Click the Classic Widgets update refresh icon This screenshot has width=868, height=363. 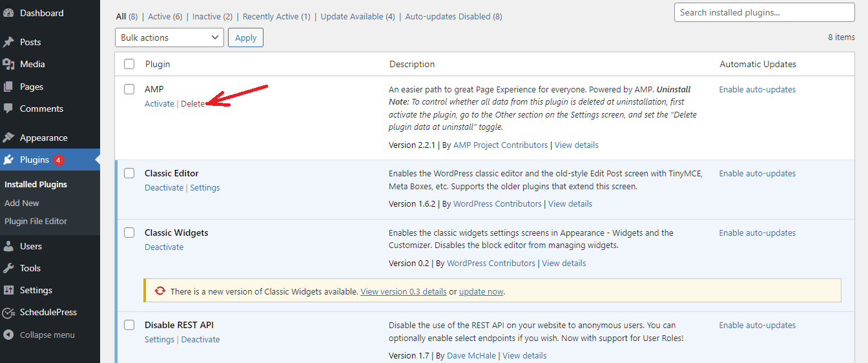160,291
